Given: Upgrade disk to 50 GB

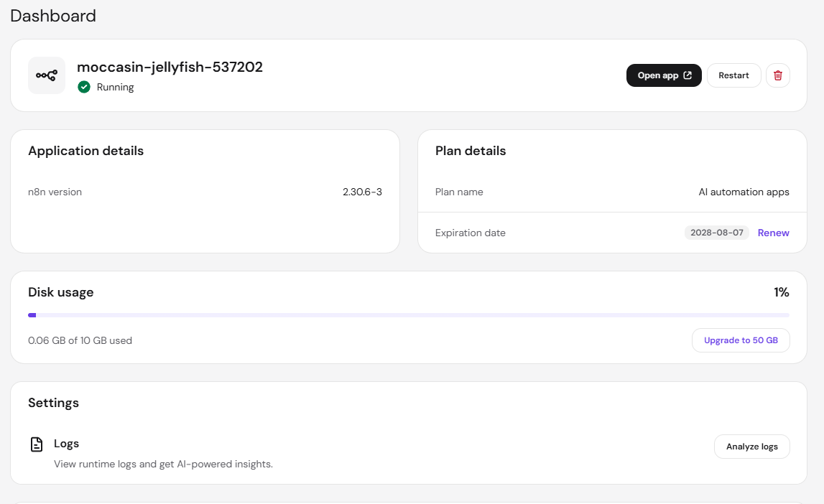Looking at the screenshot, I should 741,340.
